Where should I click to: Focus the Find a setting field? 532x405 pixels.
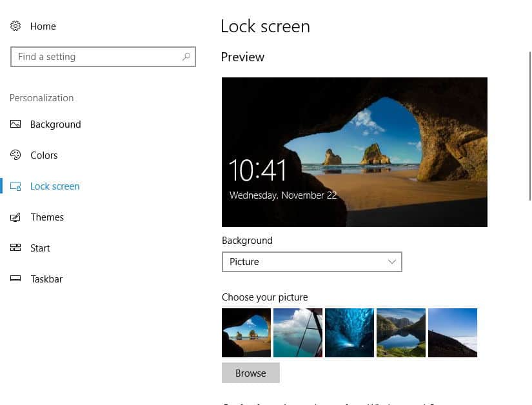click(103, 57)
